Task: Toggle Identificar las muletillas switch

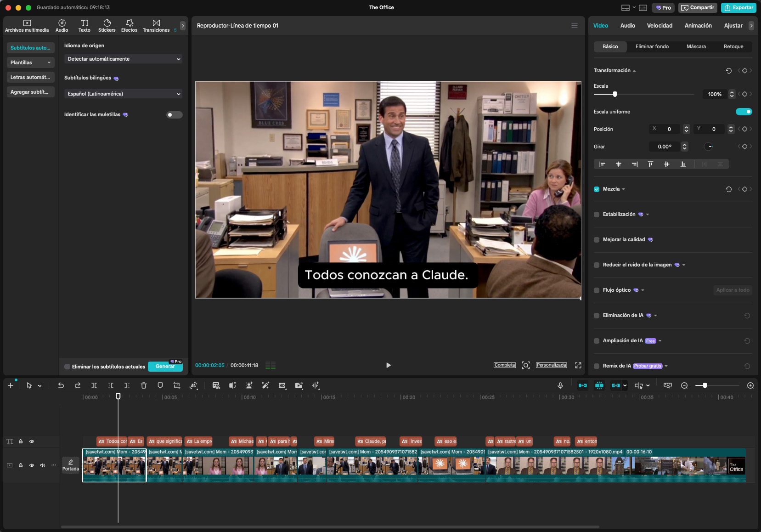Action: (174, 115)
